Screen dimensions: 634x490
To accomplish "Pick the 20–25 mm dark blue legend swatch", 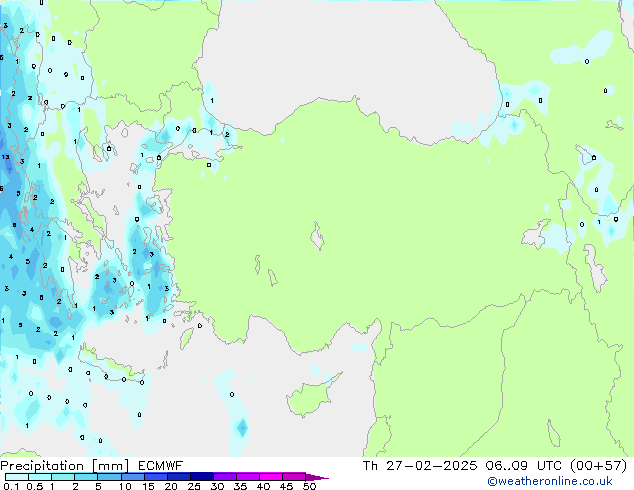I will coord(179,477).
